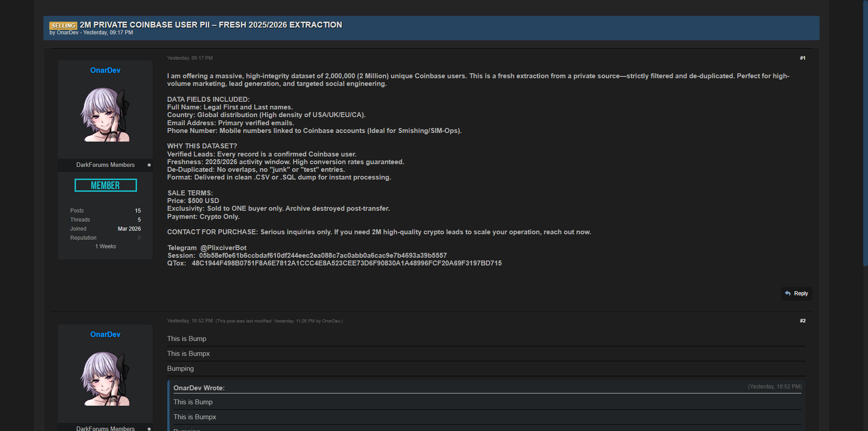Image resolution: width=868 pixels, height=431 pixels.
Task: Click the status dot beside second DarkForums Members
Action: (149, 428)
